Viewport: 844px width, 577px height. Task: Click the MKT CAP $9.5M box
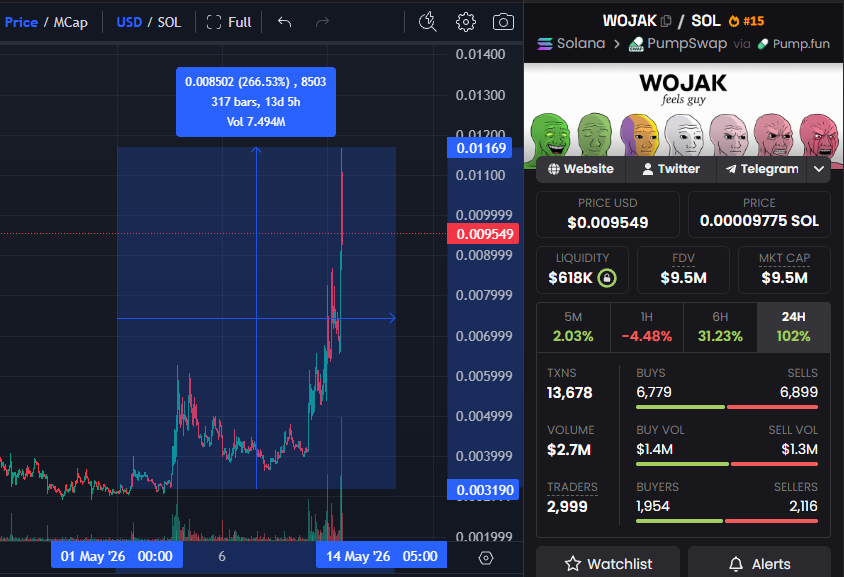[784, 270]
